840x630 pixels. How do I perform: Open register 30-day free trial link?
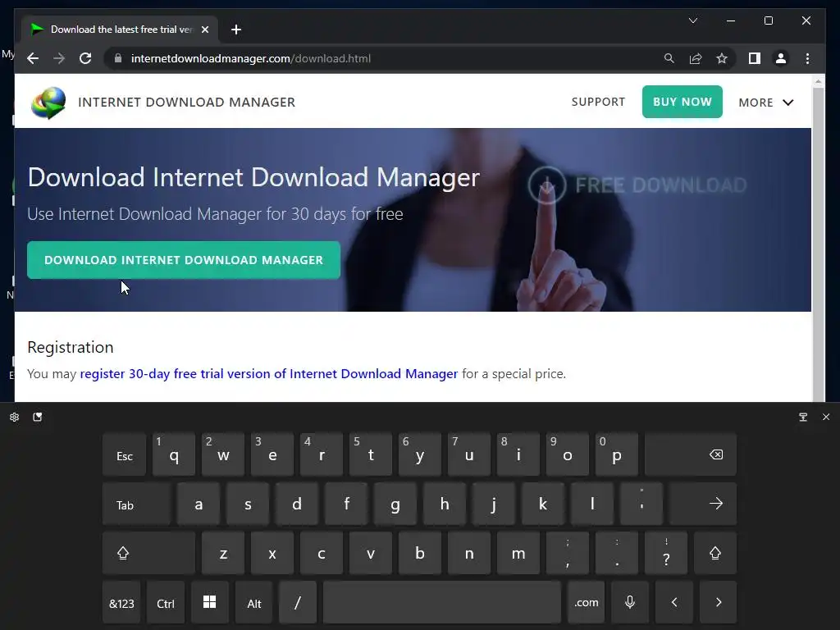(x=269, y=373)
